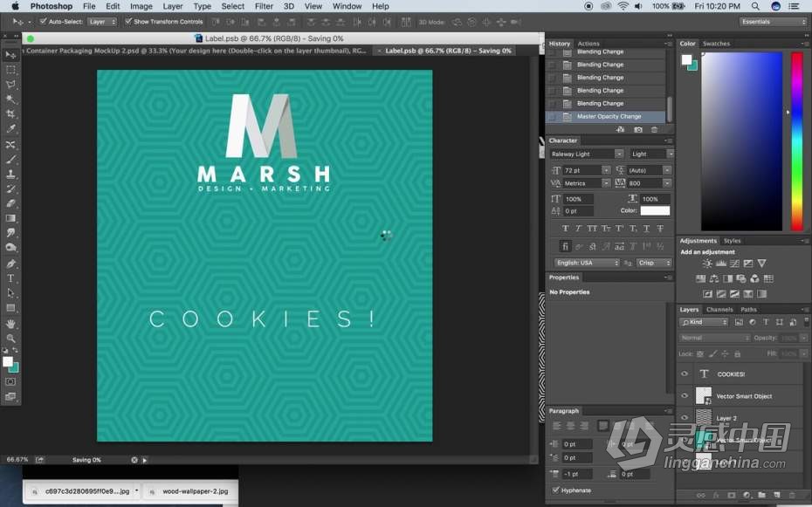Select the Zoom tool
The width and height of the screenshot is (812, 507).
[10, 339]
